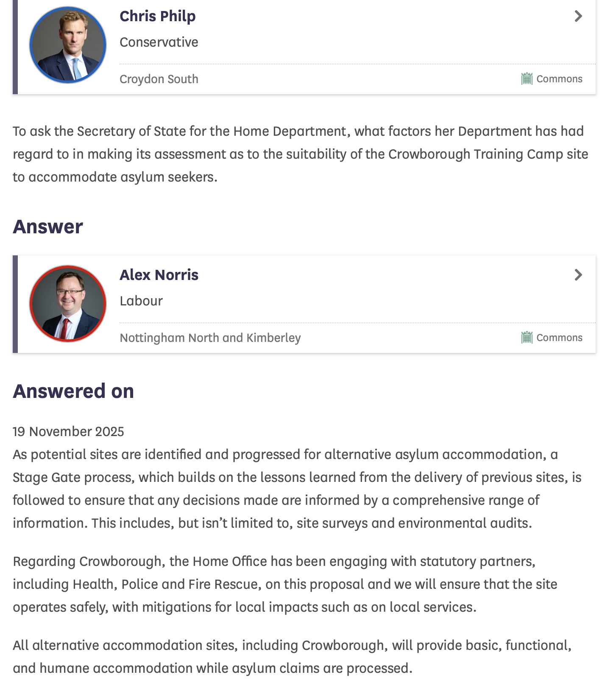Image resolution: width=616 pixels, height=680 pixels.
Task: Click Alex Norris's profile photo
Action: (68, 304)
